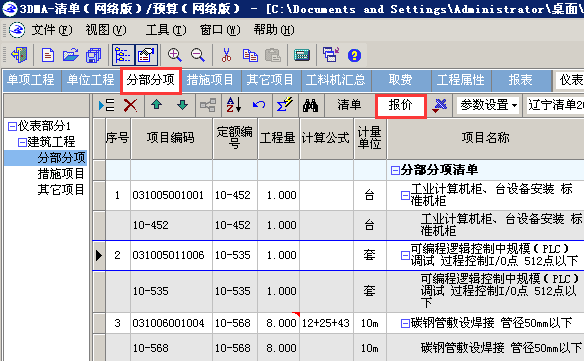Screen dimensions: 584x361
Task: Click the cascade windows icon
Action: pos(331,55)
